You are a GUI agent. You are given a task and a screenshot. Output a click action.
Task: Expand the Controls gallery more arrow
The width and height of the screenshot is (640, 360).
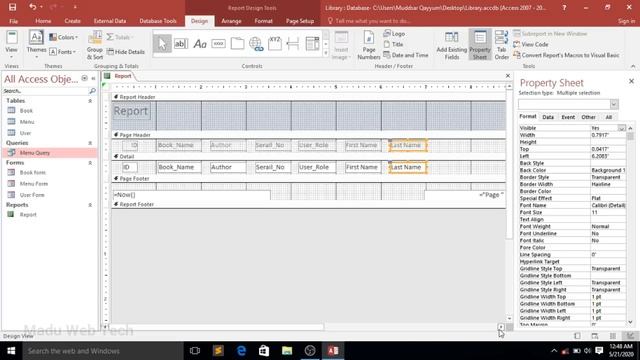pos(326,53)
